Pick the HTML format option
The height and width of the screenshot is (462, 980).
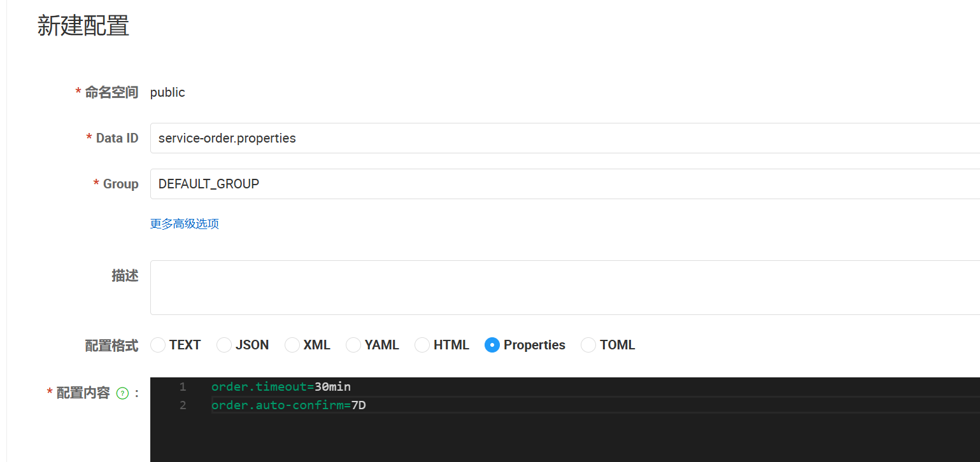422,345
